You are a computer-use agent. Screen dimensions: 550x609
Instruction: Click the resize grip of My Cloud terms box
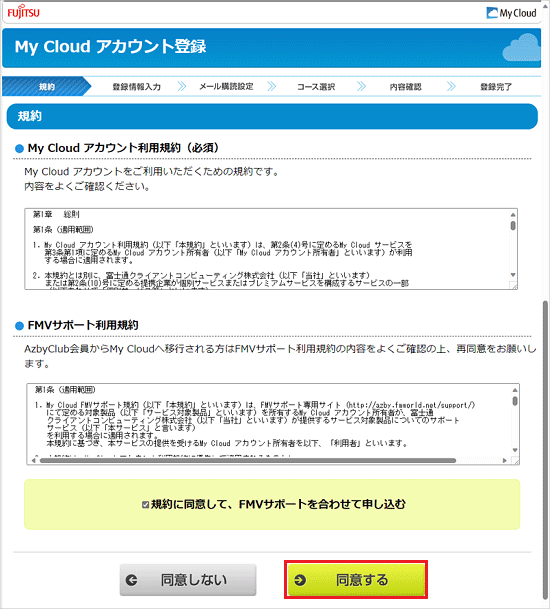[x=514, y=287]
